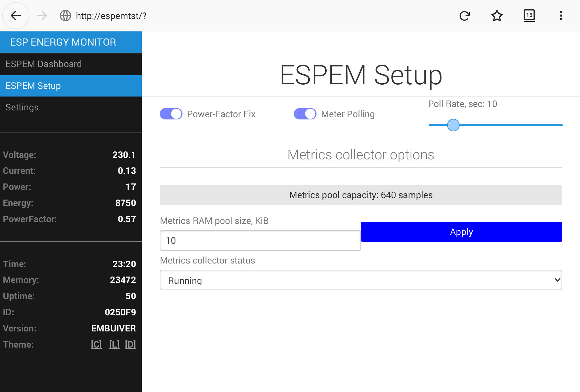Open browser three-dot overflow menu

pyautogui.click(x=561, y=16)
